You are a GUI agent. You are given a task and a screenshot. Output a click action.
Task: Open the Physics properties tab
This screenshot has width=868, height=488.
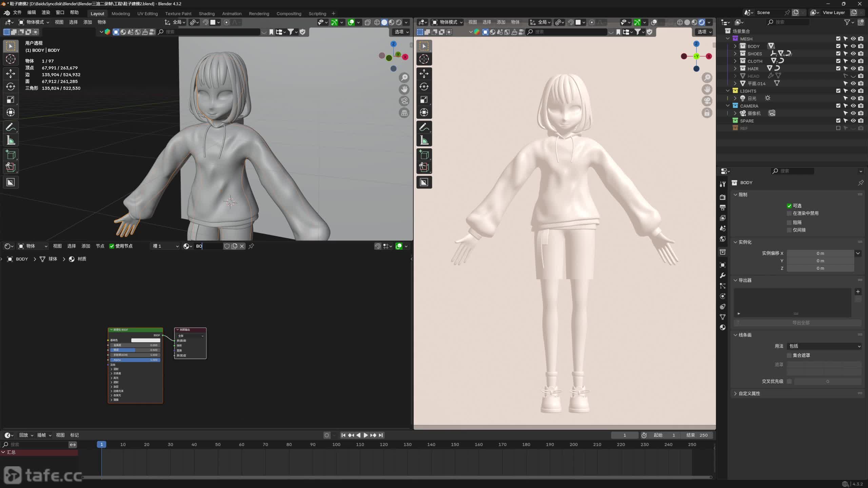click(x=723, y=296)
